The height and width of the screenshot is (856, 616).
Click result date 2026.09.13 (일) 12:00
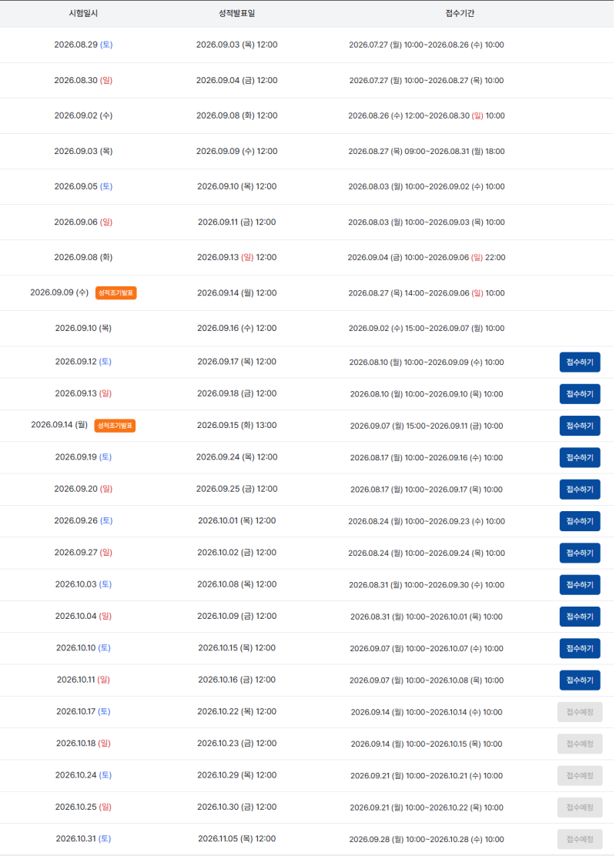coord(236,257)
